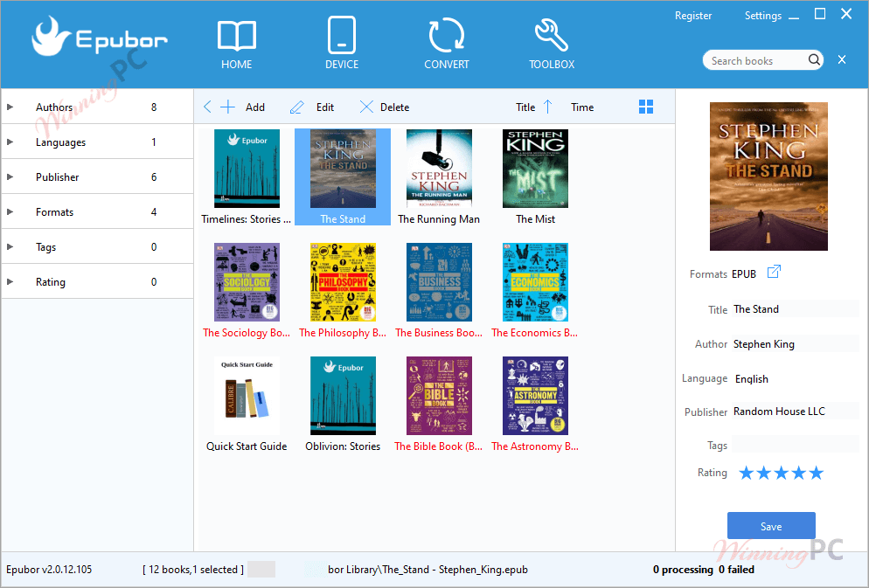Click the pencil Edit icon
Image resolution: width=869 pixels, height=588 pixels.
[297, 107]
